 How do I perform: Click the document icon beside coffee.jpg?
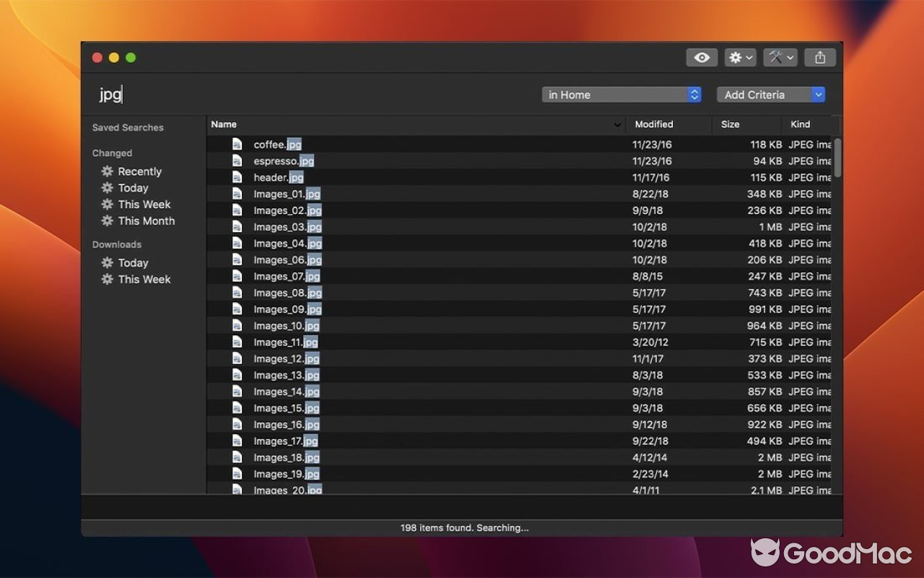click(x=237, y=144)
